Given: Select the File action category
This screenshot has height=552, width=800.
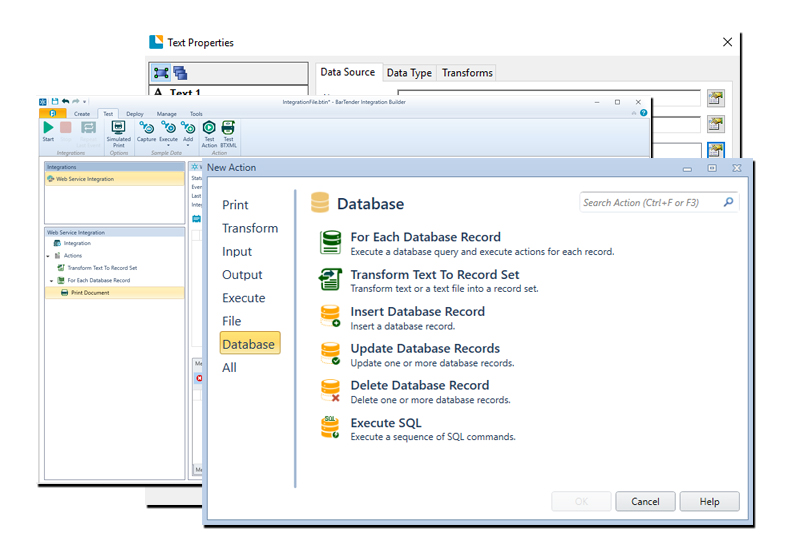Looking at the screenshot, I should point(232,321).
